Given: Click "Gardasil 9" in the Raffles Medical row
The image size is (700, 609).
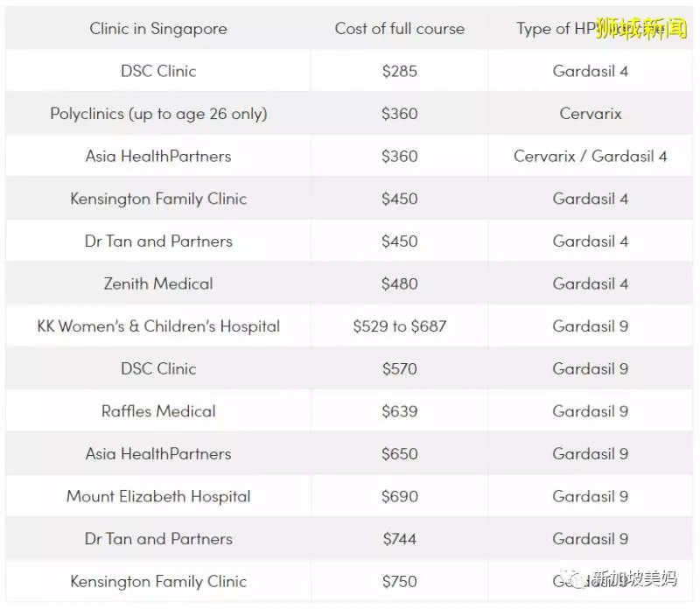Looking at the screenshot, I should (590, 411).
